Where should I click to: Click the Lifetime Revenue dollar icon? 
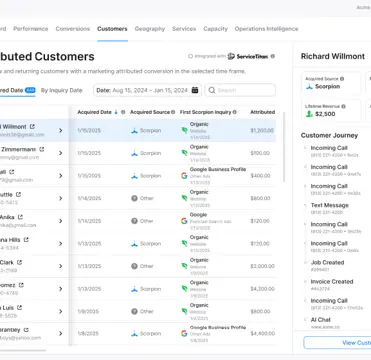[309, 114]
